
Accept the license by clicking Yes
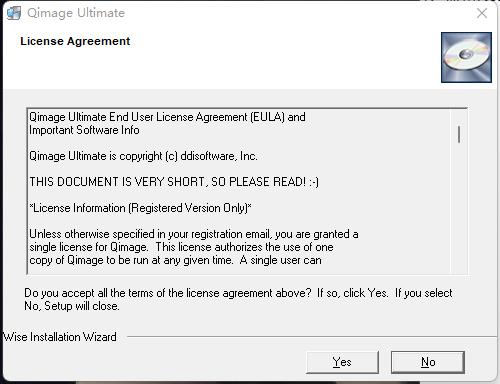tap(342, 362)
